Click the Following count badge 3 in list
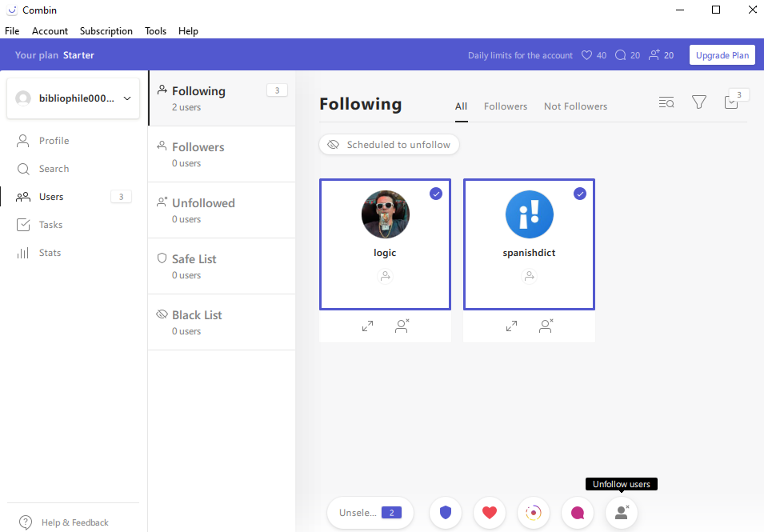This screenshot has width=764, height=532. pyautogui.click(x=278, y=90)
